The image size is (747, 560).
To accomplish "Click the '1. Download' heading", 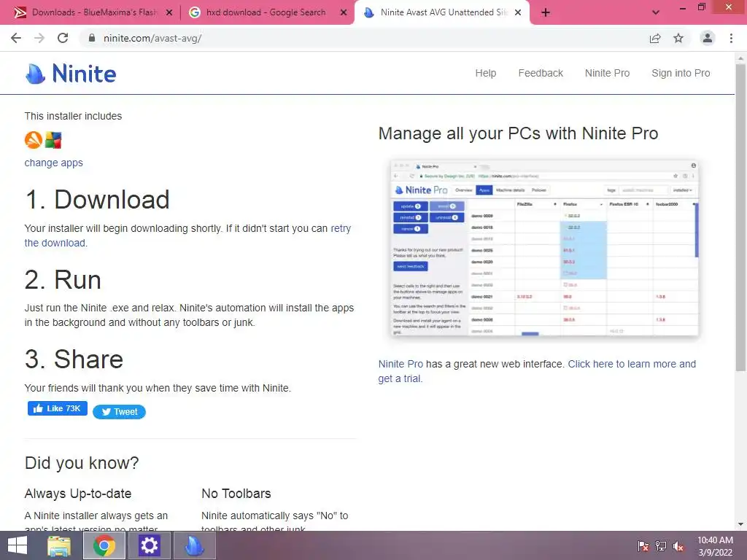I will (97, 200).
